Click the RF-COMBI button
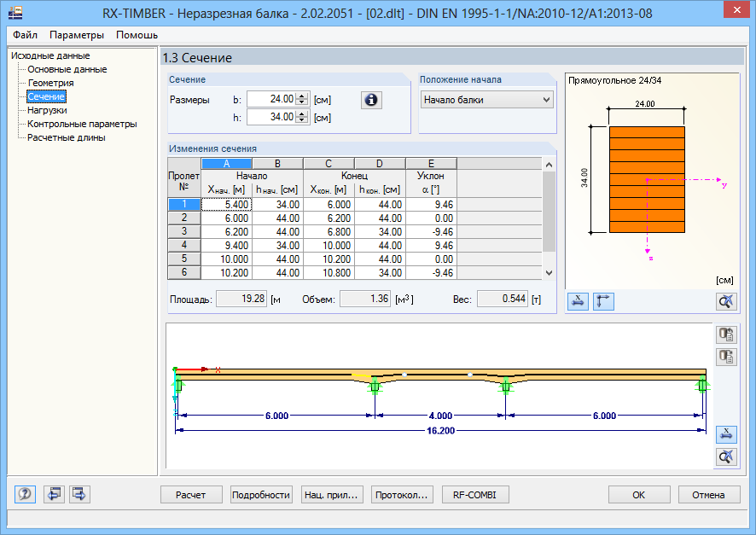Viewport: 756px width, 535px height. coord(475,495)
